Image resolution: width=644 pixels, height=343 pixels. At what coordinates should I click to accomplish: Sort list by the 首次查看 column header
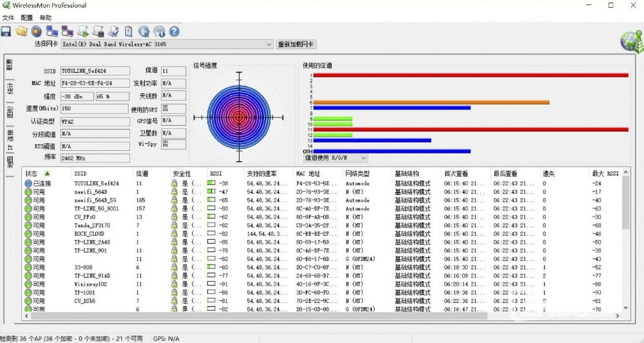pos(466,173)
